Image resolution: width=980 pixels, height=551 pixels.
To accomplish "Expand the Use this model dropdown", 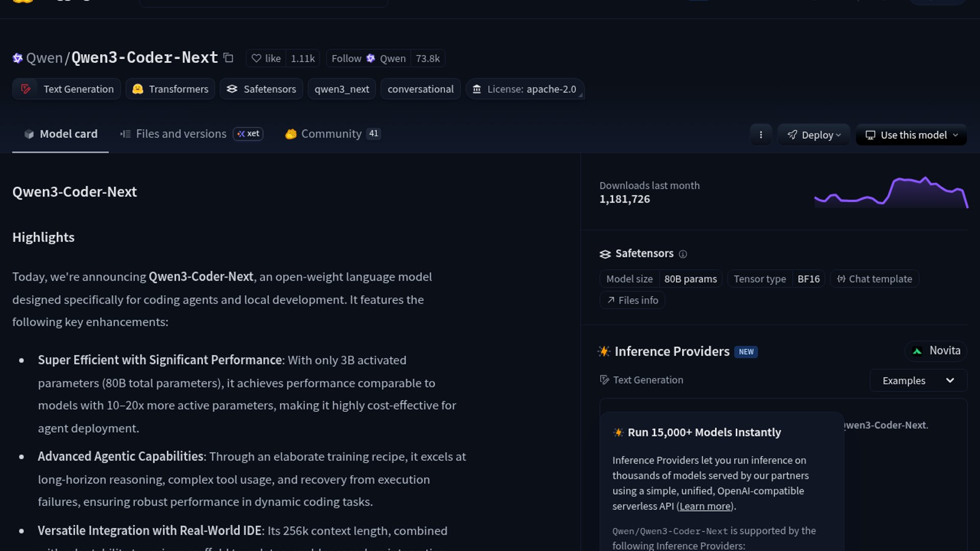I will pos(911,135).
